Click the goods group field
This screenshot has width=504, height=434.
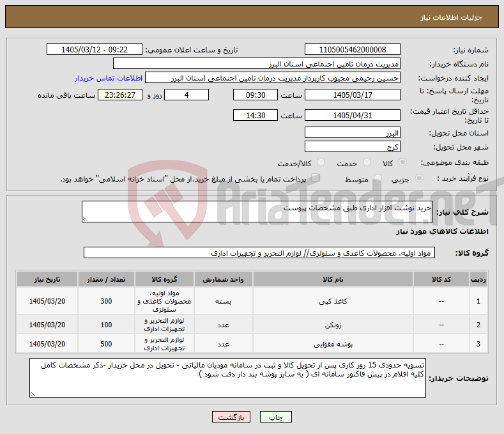259,253
